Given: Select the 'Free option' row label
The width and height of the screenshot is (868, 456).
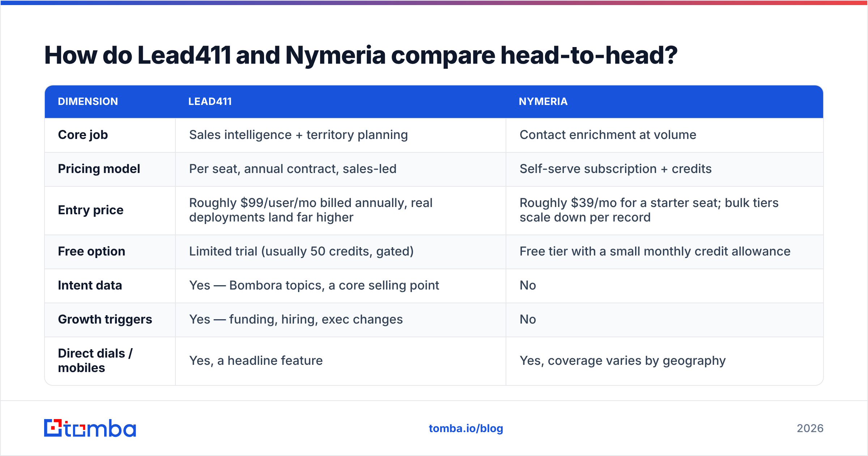Looking at the screenshot, I should click(x=92, y=252).
